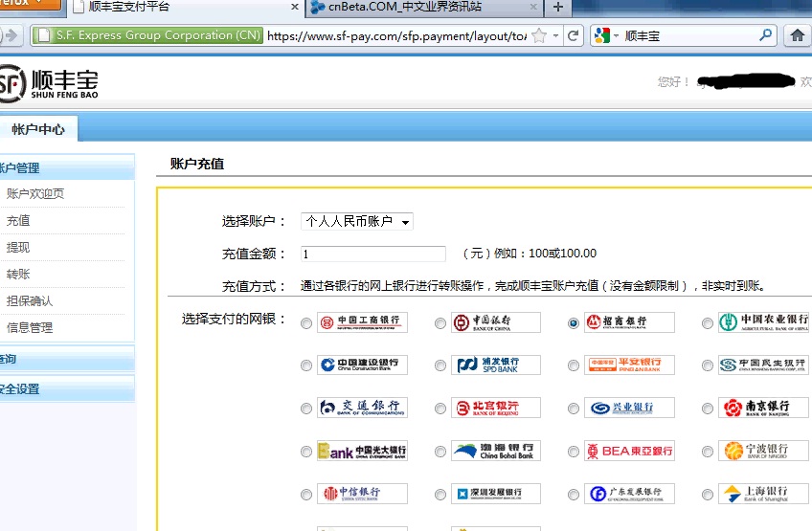Click the 宁波银行 logo

click(763, 451)
